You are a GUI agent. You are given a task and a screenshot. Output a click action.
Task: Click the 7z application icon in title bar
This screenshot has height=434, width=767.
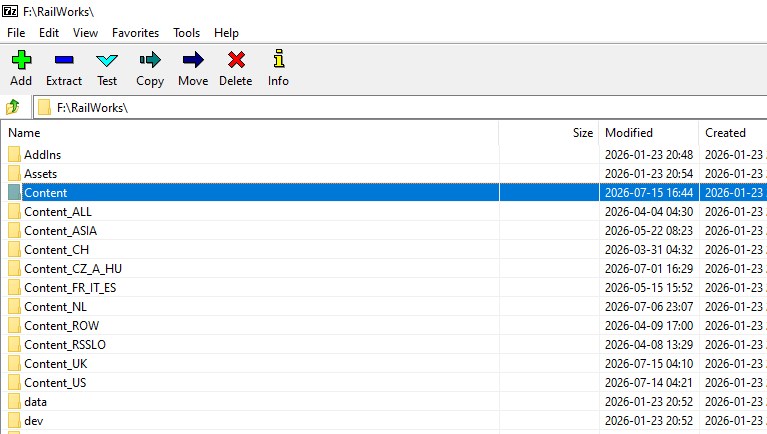tap(10, 11)
